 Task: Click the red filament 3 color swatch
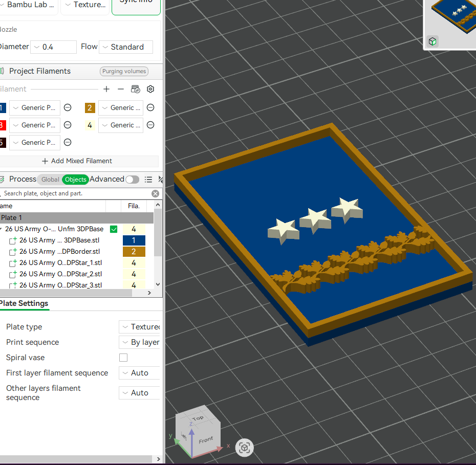coord(3,125)
